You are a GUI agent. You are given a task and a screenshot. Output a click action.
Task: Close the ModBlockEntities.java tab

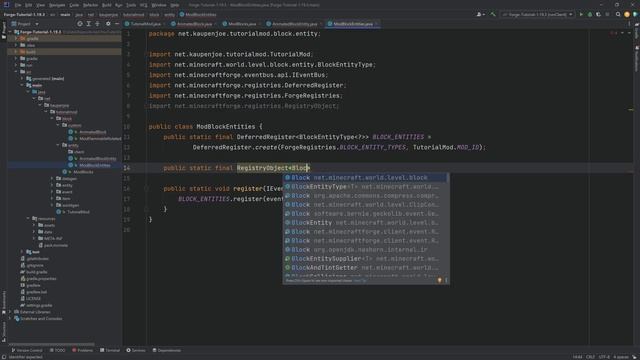pyautogui.click(x=377, y=24)
